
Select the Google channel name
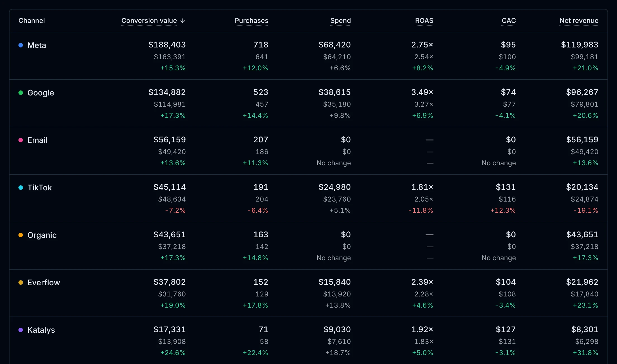click(x=41, y=93)
